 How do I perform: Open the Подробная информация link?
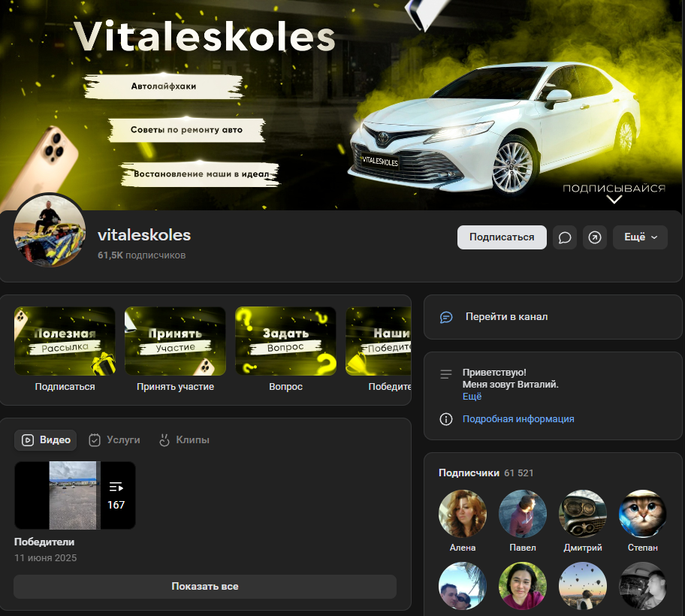pyautogui.click(x=518, y=419)
